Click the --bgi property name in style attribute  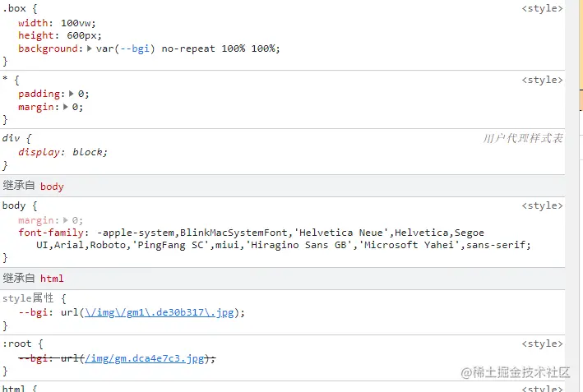(x=33, y=312)
